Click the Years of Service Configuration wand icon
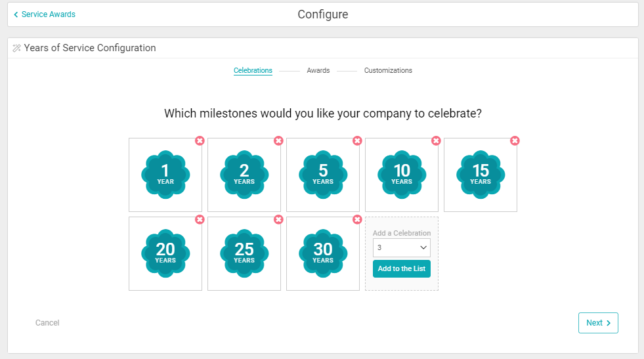Screen dimensions: 644x359 tap(17, 48)
